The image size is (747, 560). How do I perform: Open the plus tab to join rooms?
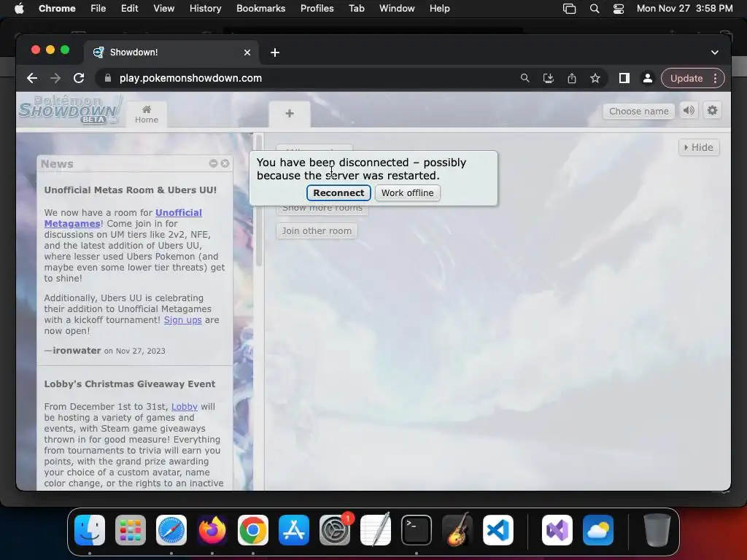pos(289,114)
